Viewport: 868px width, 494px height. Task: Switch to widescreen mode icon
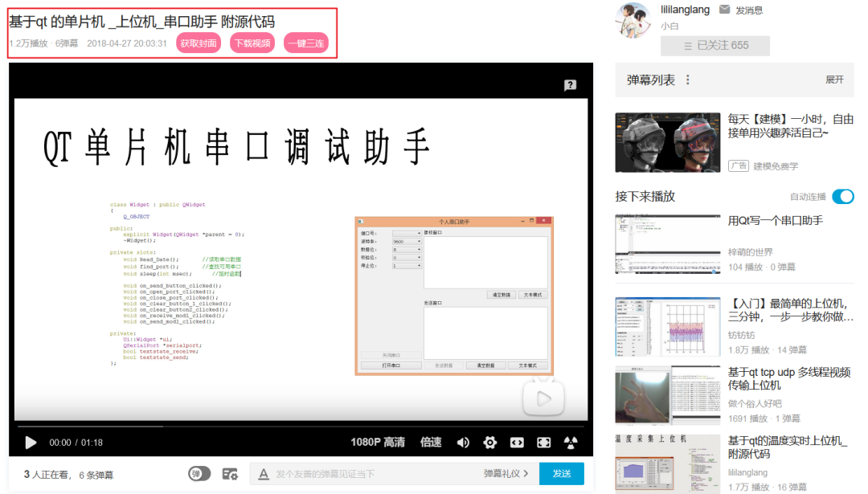pyautogui.click(x=517, y=443)
